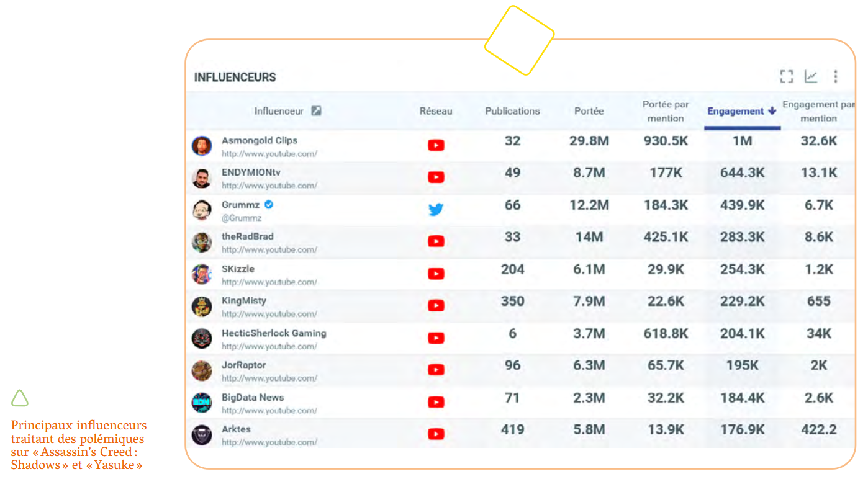Click BigData News avatar

point(202,403)
